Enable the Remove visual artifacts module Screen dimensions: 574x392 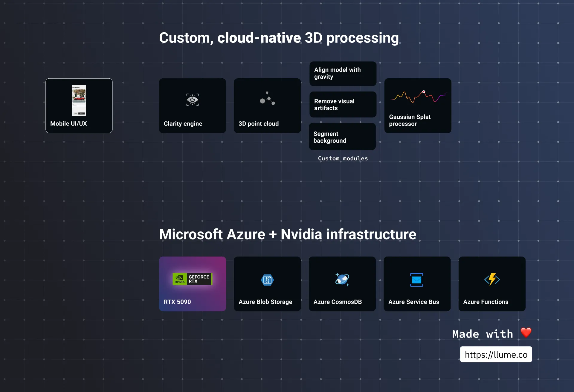(343, 105)
